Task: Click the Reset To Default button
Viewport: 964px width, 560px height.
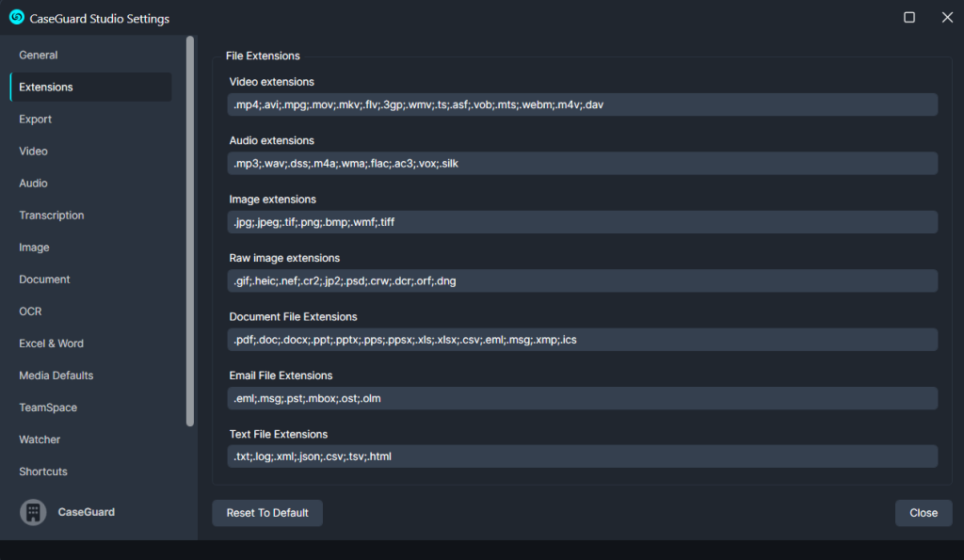Action: tap(267, 513)
